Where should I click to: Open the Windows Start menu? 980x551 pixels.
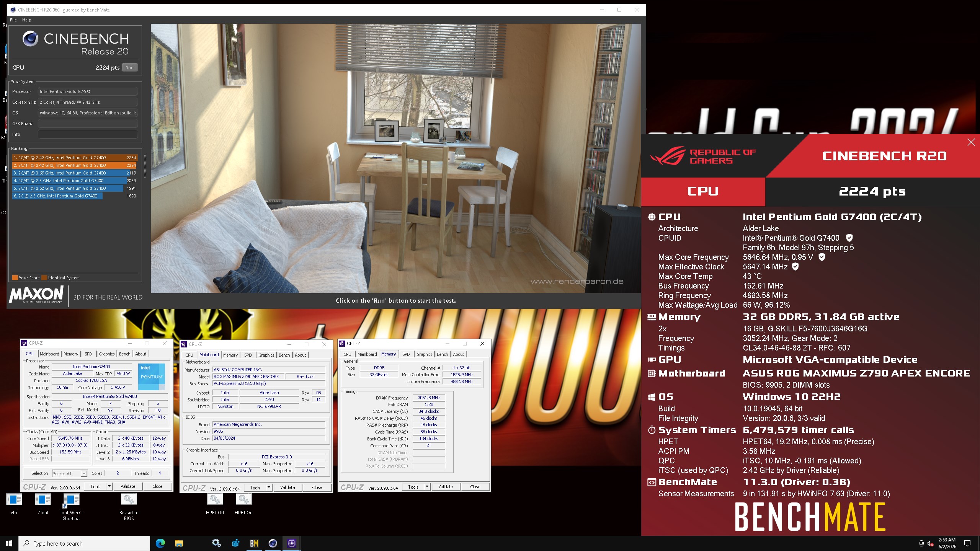[x=9, y=543]
